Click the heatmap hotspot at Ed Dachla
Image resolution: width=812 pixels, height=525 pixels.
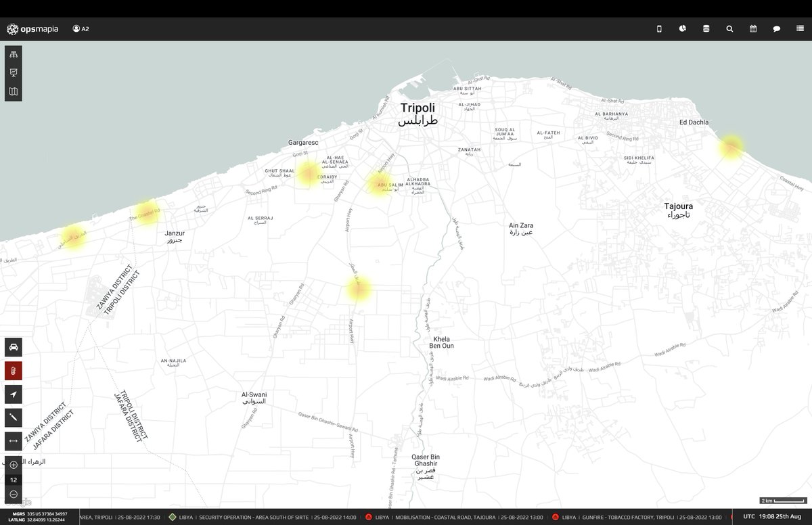[731, 147]
